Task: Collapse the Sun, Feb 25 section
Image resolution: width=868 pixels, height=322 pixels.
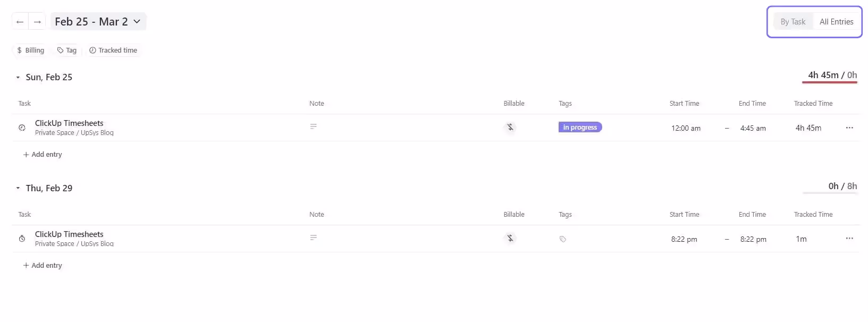Action: pos(18,77)
